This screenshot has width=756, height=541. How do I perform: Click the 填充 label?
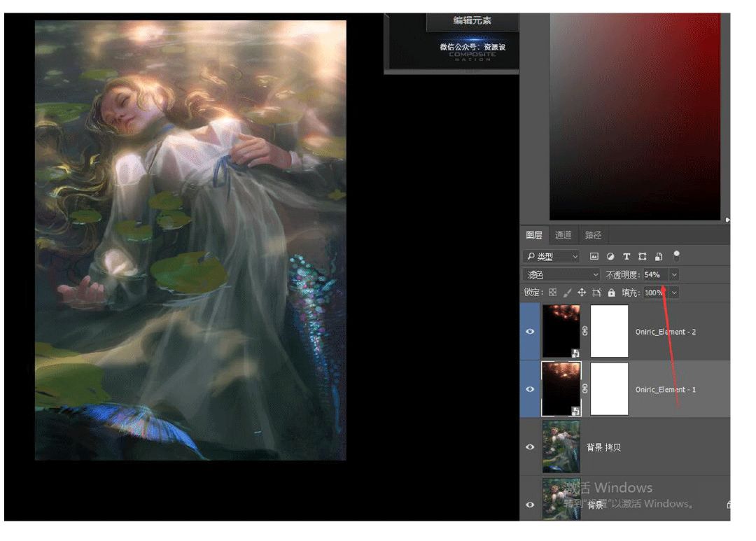pyautogui.click(x=631, y=293)
